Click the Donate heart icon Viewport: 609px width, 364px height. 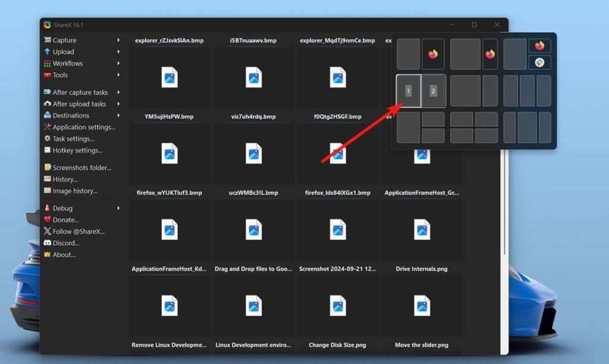tap(47, 219)
